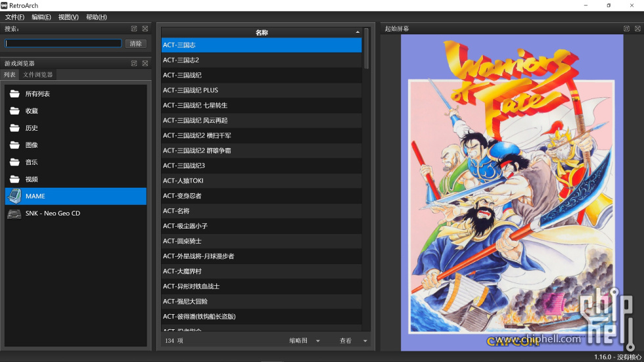Select the SNK - Neo Geo CD playlist

pos(76,214)
